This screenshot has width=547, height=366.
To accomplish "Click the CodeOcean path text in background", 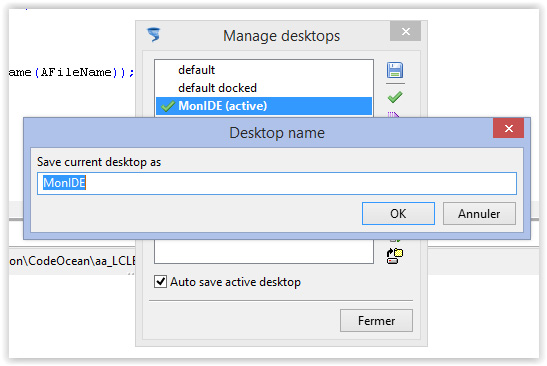I will point(72,261).
